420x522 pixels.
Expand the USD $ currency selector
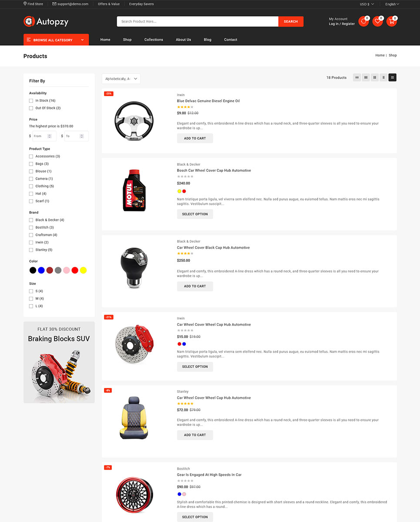tap(366, 4)
